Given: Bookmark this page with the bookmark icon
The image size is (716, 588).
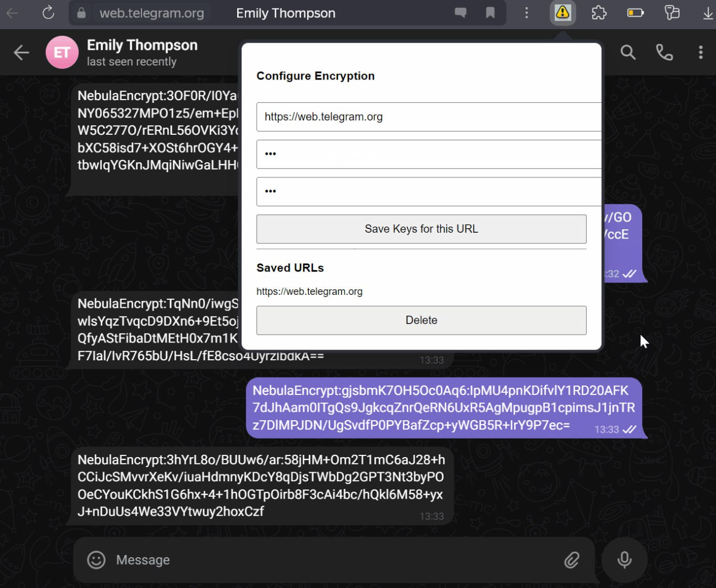Looking at the screenshot, I should coord(490,12).
